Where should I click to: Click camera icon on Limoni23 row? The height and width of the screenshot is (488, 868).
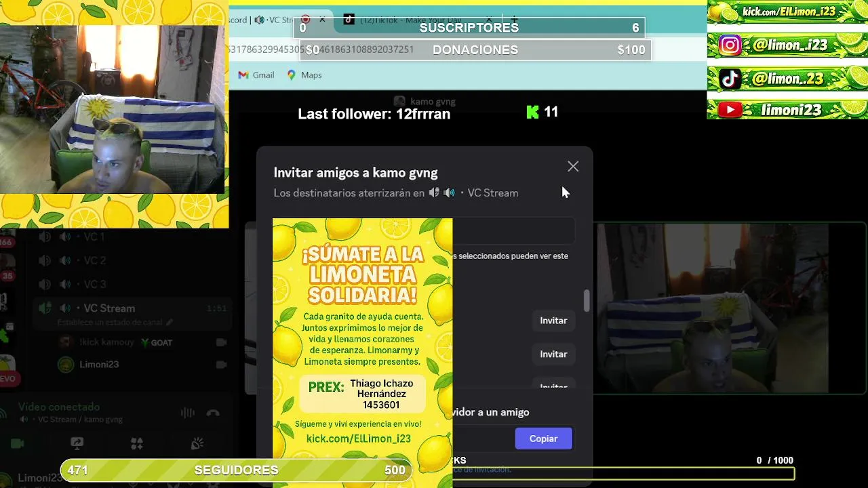click(221, 365)
